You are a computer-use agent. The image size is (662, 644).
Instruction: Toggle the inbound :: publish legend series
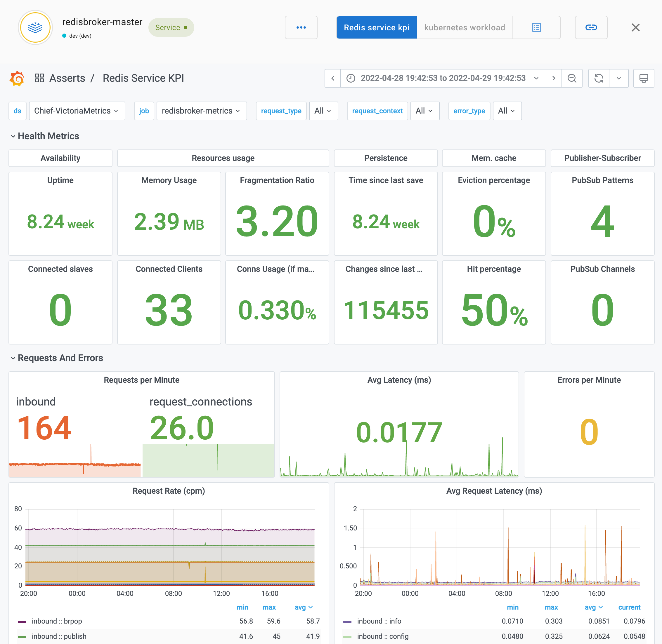tap(59, 636)
